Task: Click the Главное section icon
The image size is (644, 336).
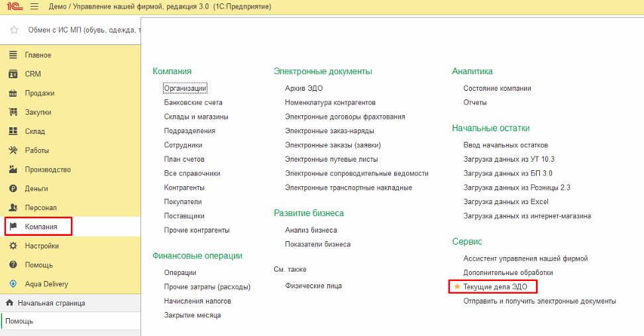Action: click(13, 54)
